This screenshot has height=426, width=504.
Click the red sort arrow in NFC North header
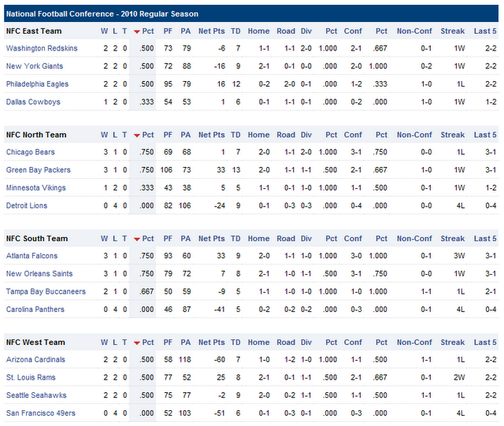[137, 135]
